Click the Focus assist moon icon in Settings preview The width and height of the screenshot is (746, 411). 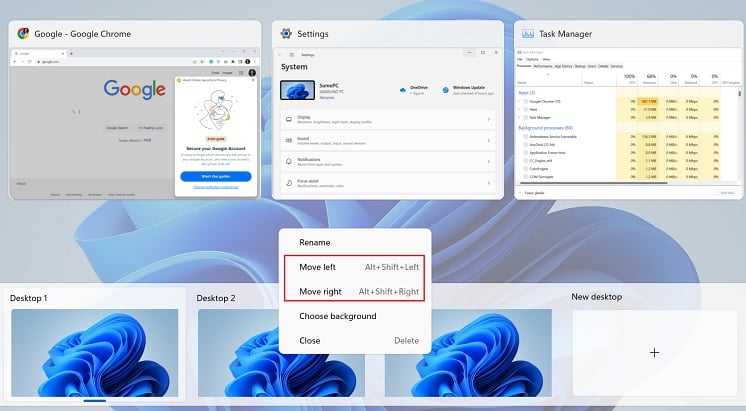point(289,183)
